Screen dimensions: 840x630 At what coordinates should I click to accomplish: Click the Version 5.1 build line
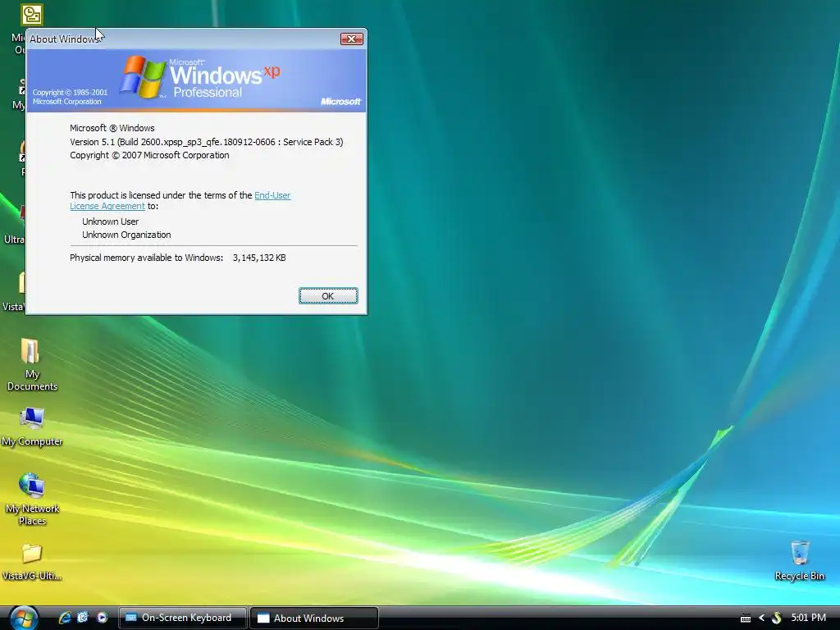(206, 142)
